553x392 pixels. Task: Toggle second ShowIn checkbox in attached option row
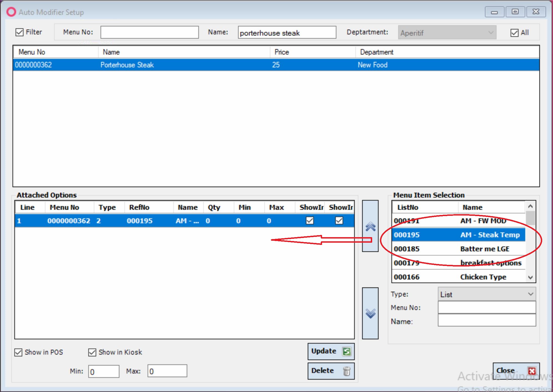[x=339, y=221]
